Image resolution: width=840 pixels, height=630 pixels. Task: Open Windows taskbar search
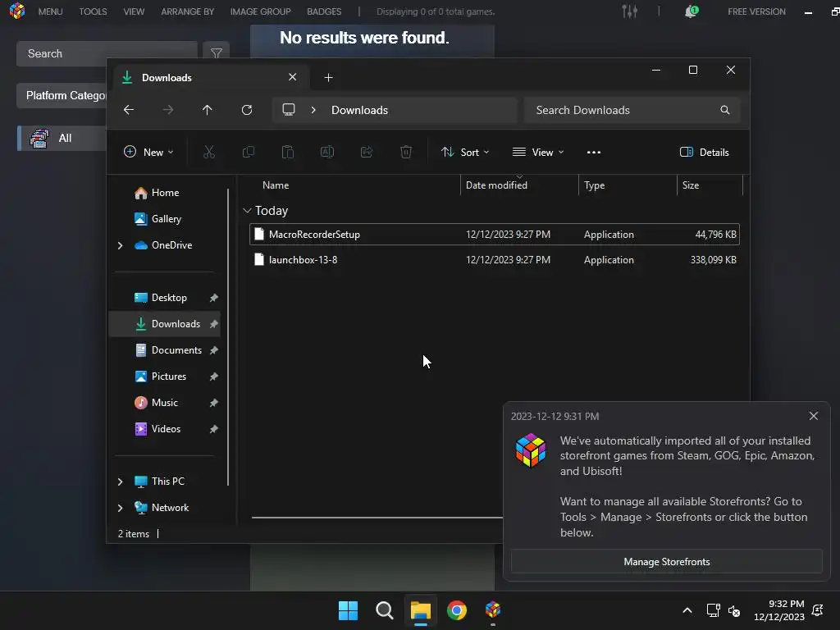(384, 610)
